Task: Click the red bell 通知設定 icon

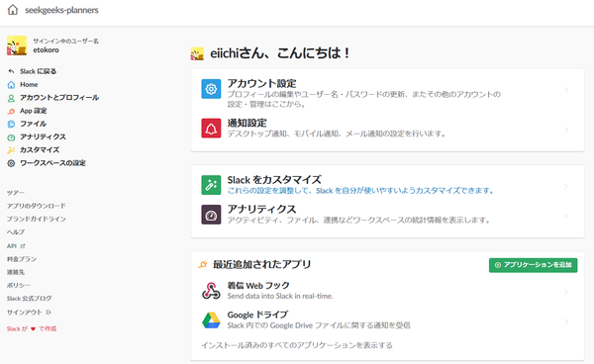Action: click(211, 129)
